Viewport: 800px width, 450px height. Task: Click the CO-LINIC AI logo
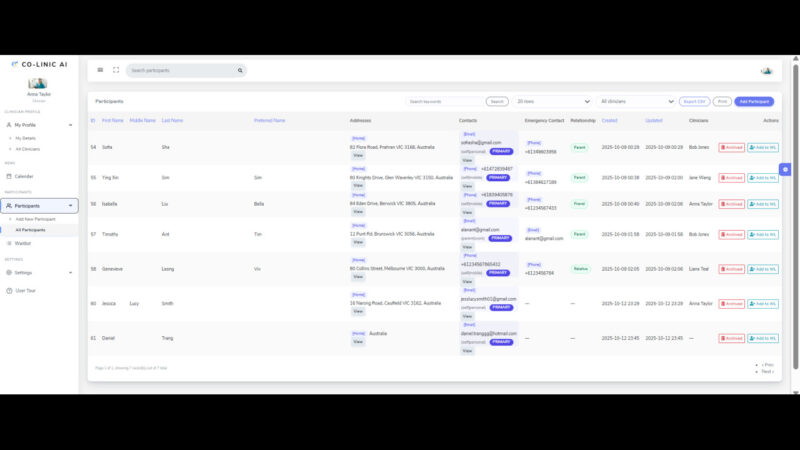coord(39,63)
